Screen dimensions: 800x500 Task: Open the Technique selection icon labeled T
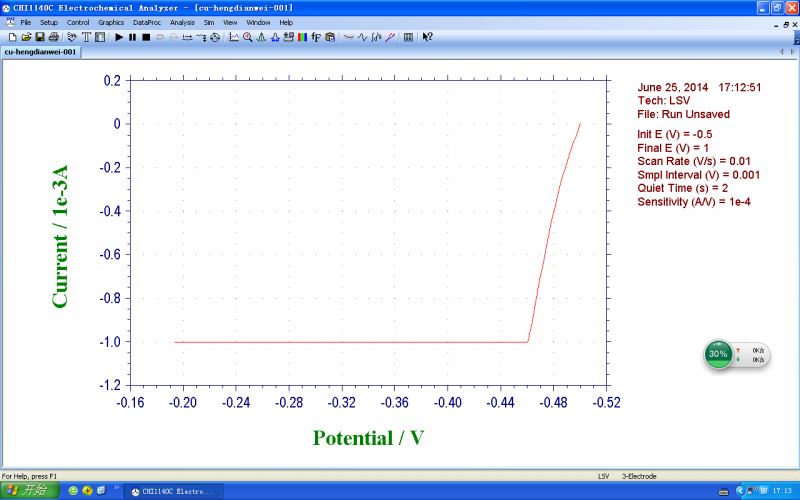coord(86,37)
